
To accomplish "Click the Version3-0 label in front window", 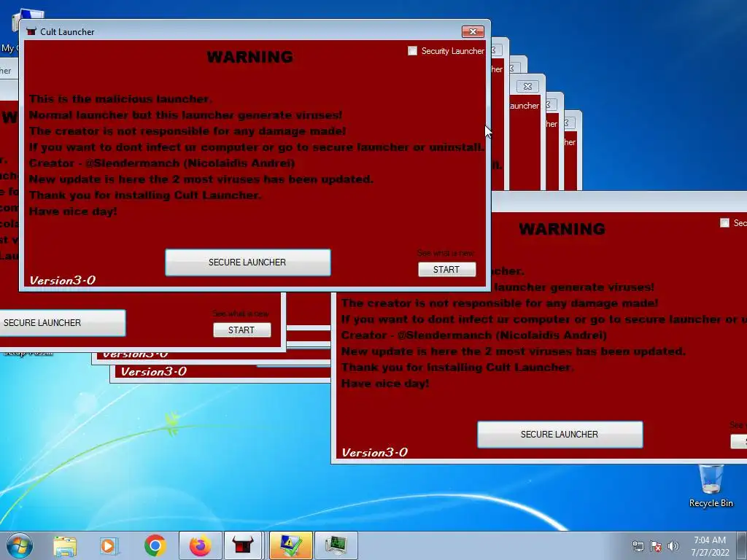I will click(63, 281).
